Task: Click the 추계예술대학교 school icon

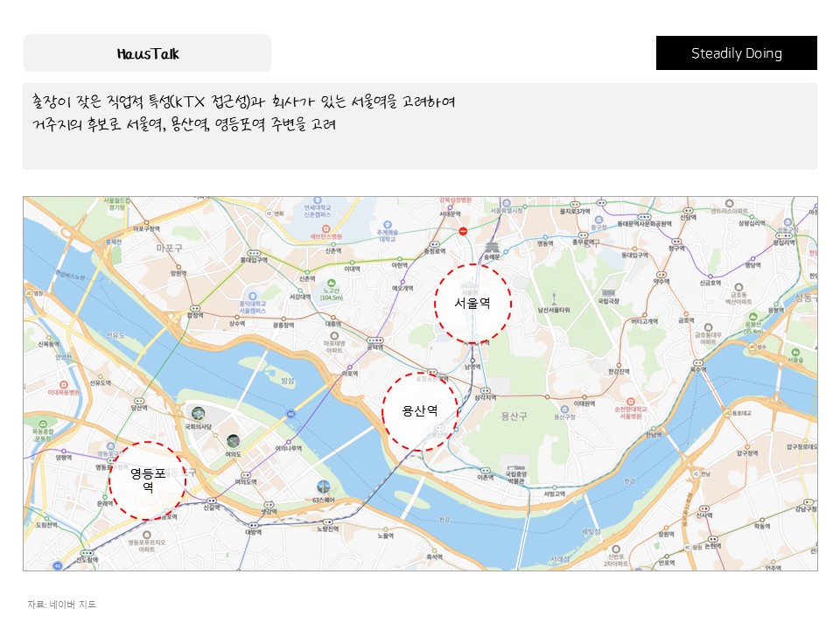Action: [x=388, y=225]
